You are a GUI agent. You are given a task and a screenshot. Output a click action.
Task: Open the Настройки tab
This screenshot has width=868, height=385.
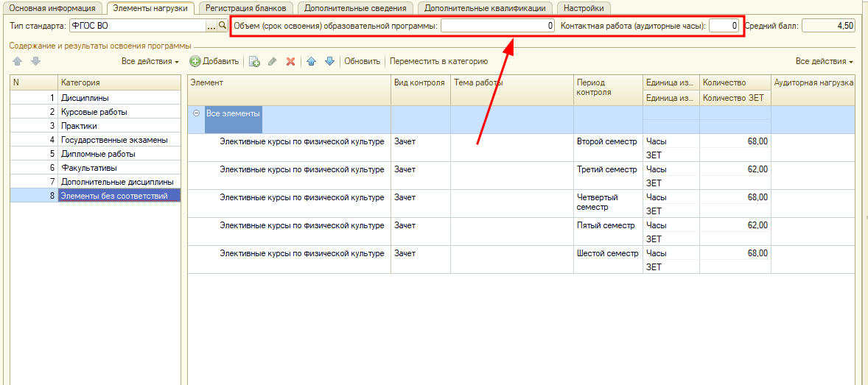pos(584,8)
